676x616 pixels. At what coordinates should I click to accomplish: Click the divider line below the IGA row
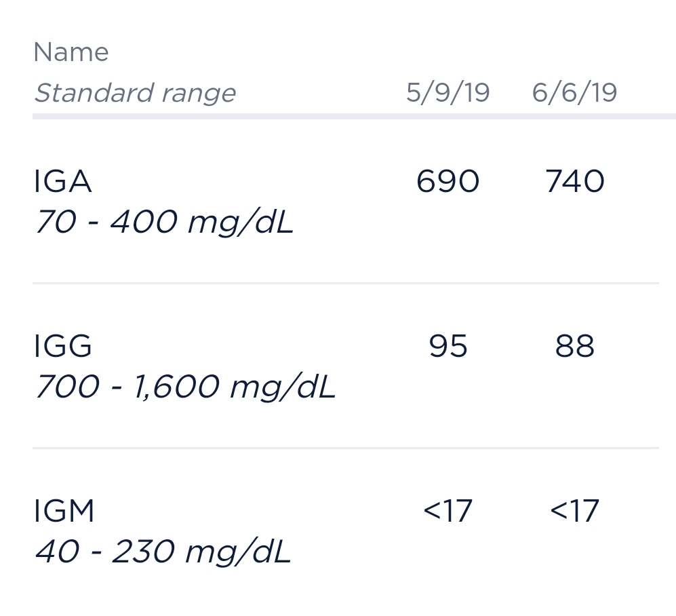coord(346,283)
